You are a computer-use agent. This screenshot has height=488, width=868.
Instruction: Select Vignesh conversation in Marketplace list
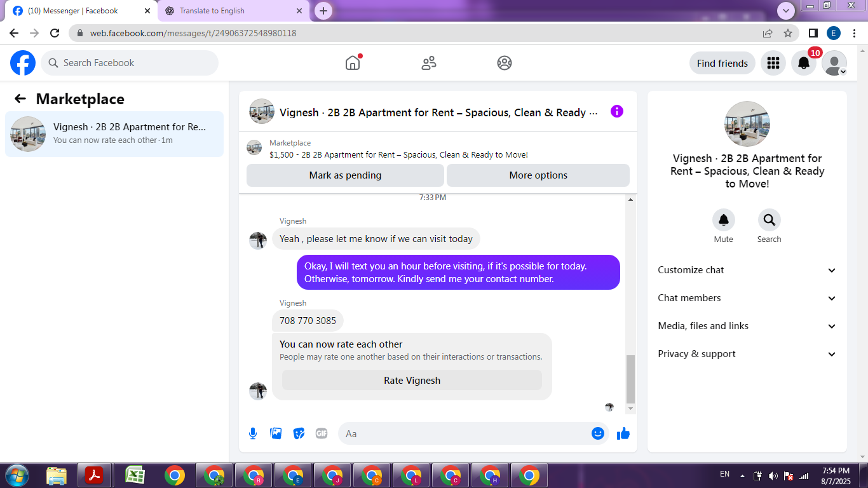tap(114, 133)
